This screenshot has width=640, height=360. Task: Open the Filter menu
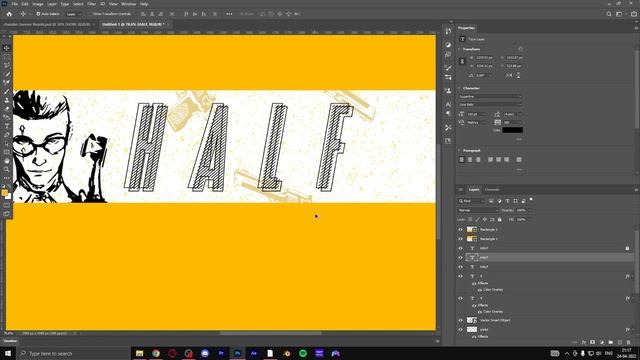click(x=91, y=4)
